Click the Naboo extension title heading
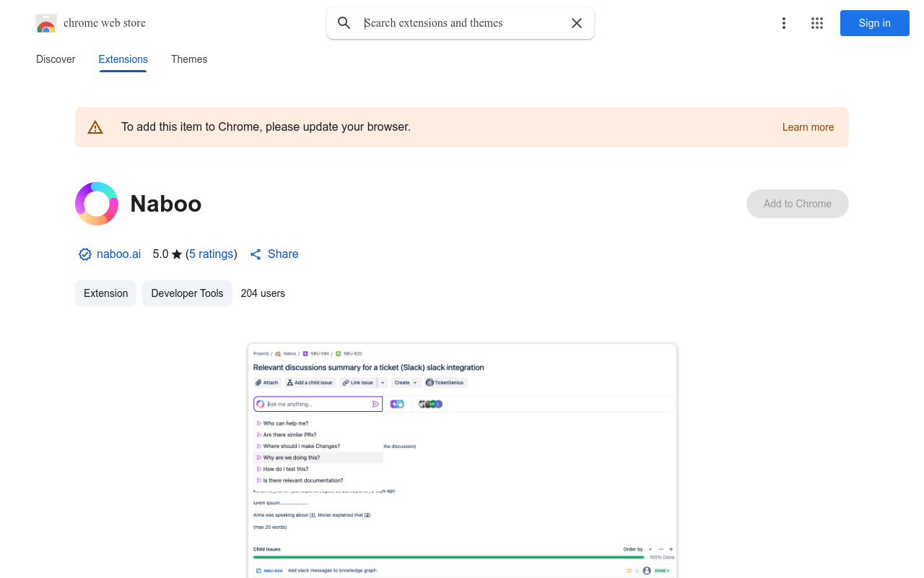 click(166, 204)
